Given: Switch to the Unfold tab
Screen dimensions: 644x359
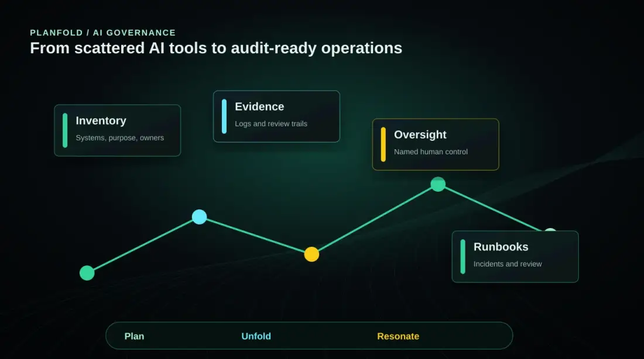Looking at the screenshot, I should coord(256,336).
